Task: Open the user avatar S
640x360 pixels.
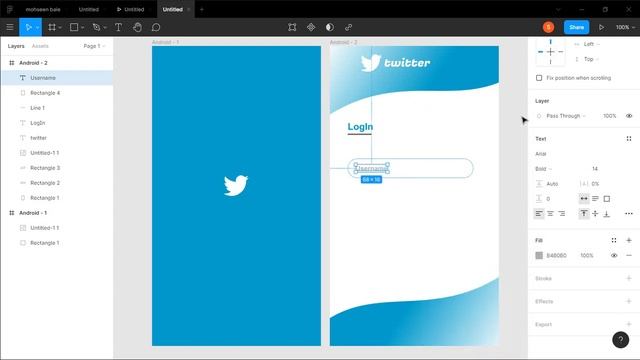Action: [549, 27]
